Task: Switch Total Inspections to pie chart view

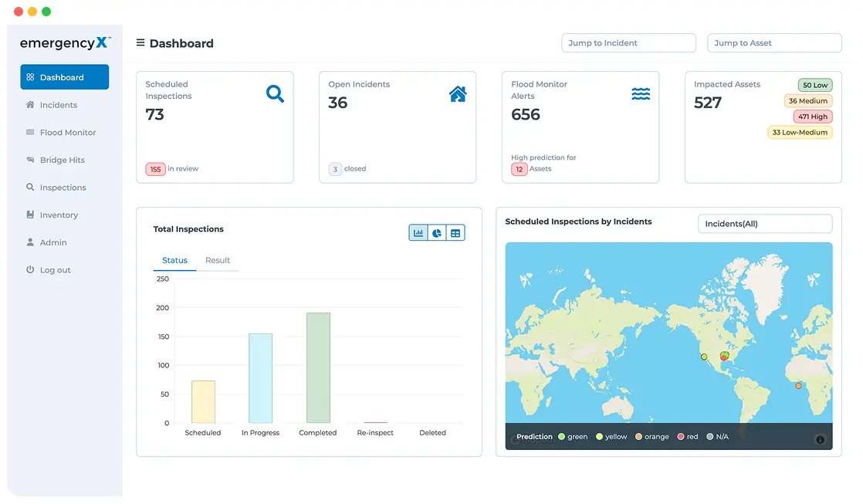Action: point(437,232)
